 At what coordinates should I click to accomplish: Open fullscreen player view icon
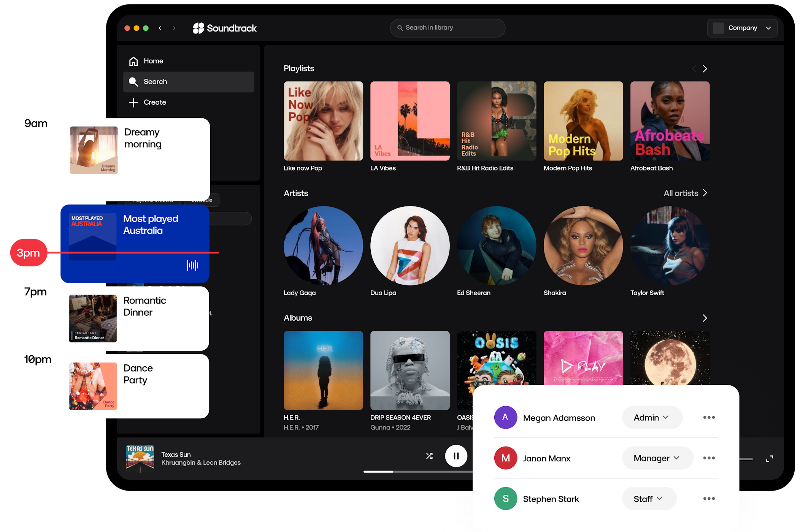tap(769, 459)
